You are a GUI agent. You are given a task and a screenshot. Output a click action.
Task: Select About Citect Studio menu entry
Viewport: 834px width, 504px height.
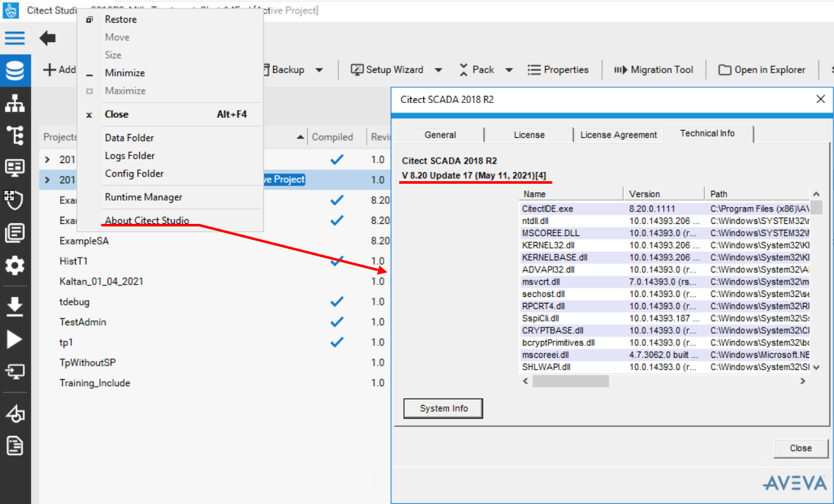pyautogui.click(x=170, y=221)
